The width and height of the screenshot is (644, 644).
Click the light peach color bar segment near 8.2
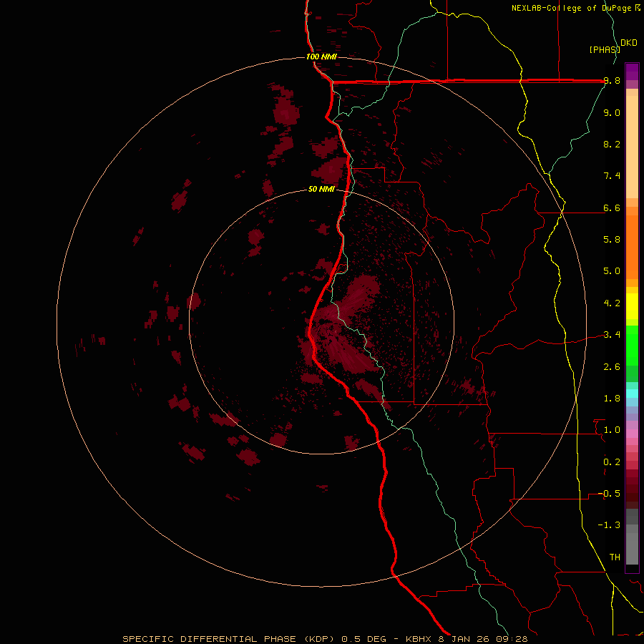[632, 147]
